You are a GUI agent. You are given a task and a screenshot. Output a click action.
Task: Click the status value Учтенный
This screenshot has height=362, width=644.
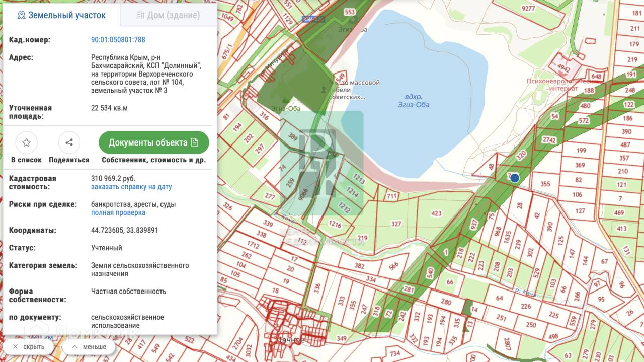(x=107, y=248)
